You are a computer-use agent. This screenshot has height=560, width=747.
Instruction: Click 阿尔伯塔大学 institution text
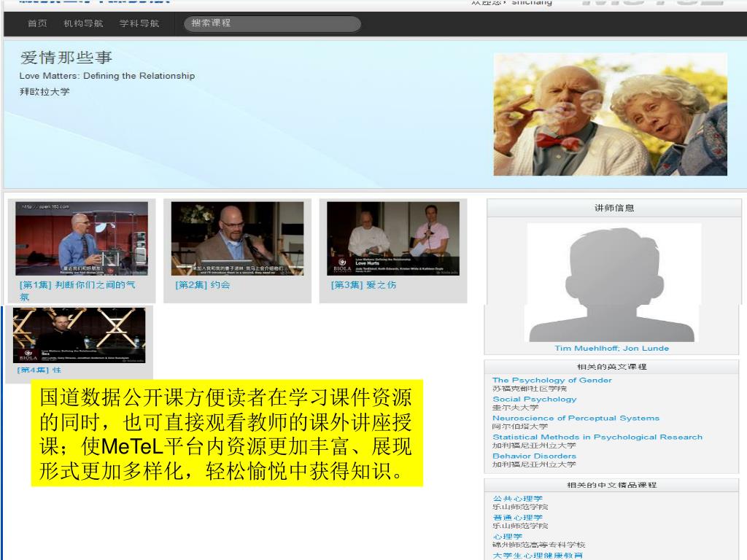(520, 426)
